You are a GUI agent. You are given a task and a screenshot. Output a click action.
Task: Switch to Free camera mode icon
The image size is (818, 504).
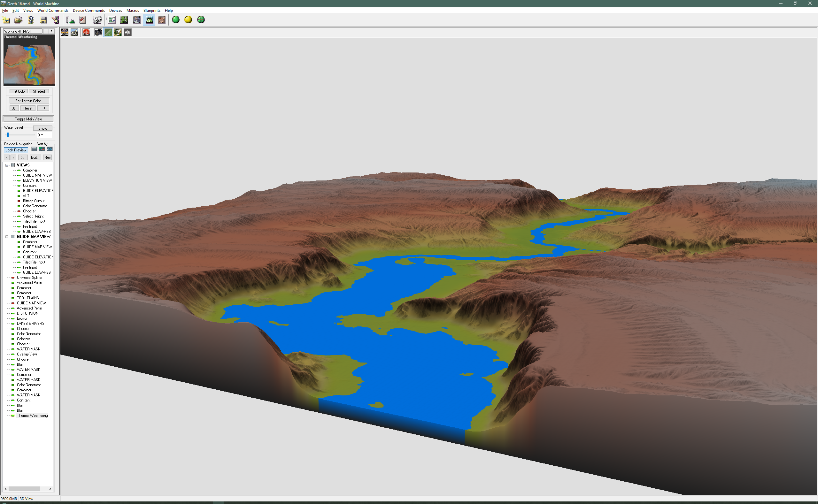pyautogui.click(x=74, y=32)
